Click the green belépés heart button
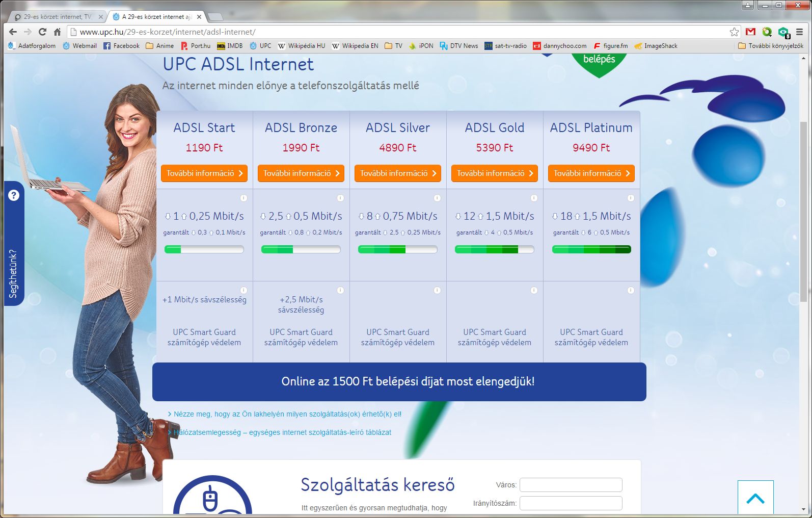This screenshot has width=812, height=518. pos(599,62)
